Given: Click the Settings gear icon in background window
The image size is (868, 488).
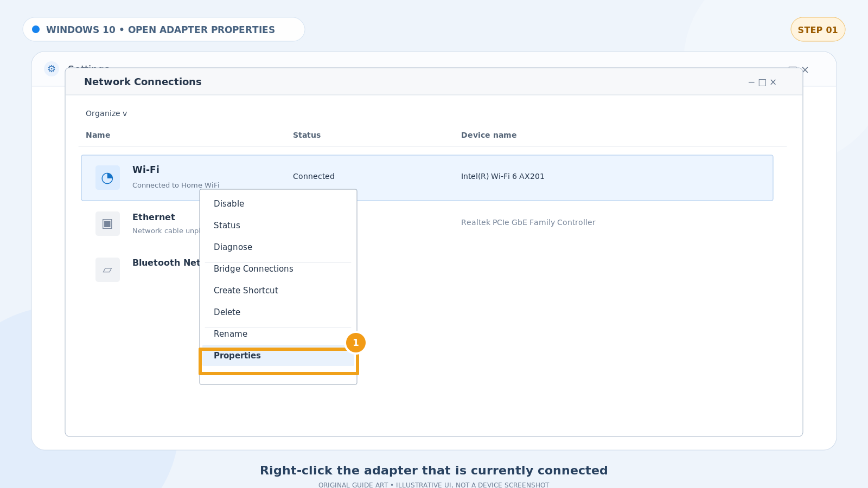Looking at the screenshot, I should tap(52, 69).
